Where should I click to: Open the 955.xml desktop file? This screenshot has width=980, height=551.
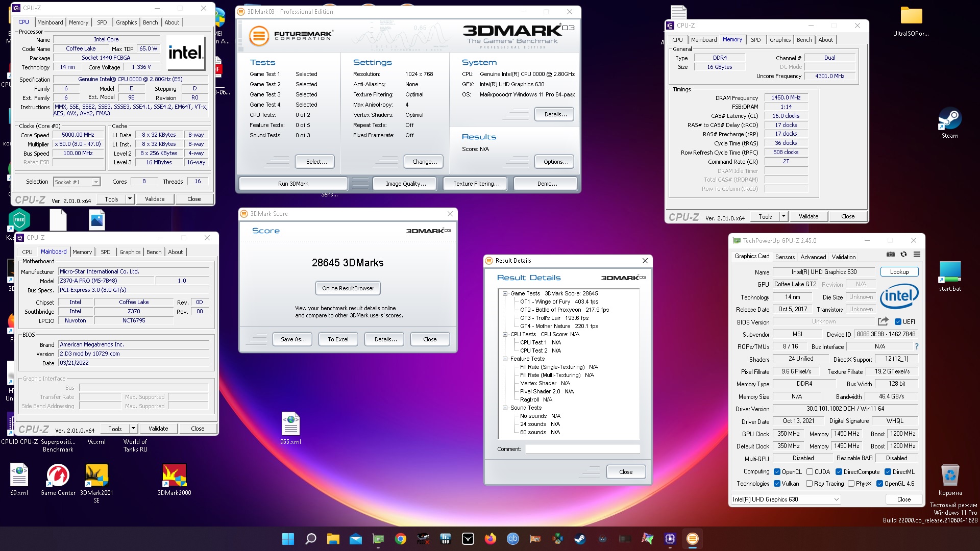(x=290, y=428)
